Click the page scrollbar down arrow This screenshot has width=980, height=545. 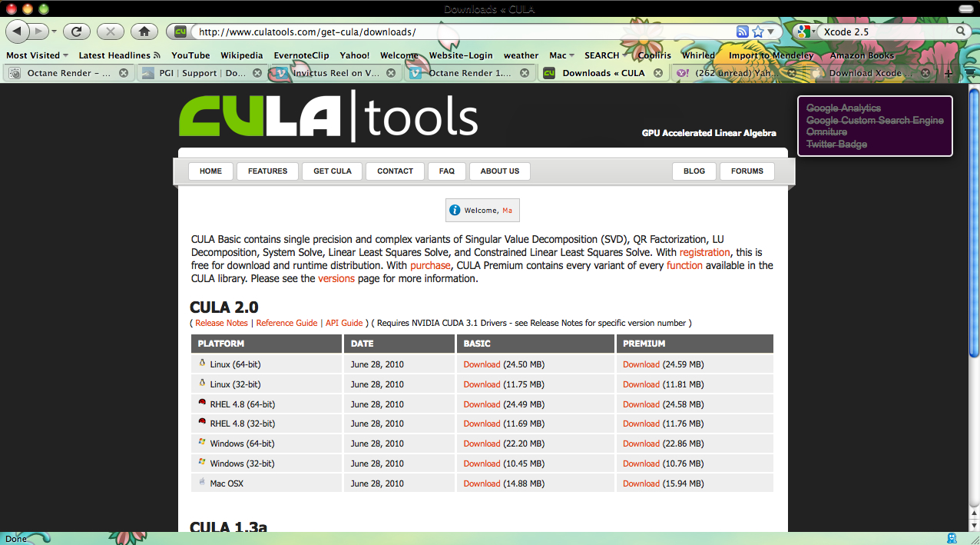(x=974, y=526)
